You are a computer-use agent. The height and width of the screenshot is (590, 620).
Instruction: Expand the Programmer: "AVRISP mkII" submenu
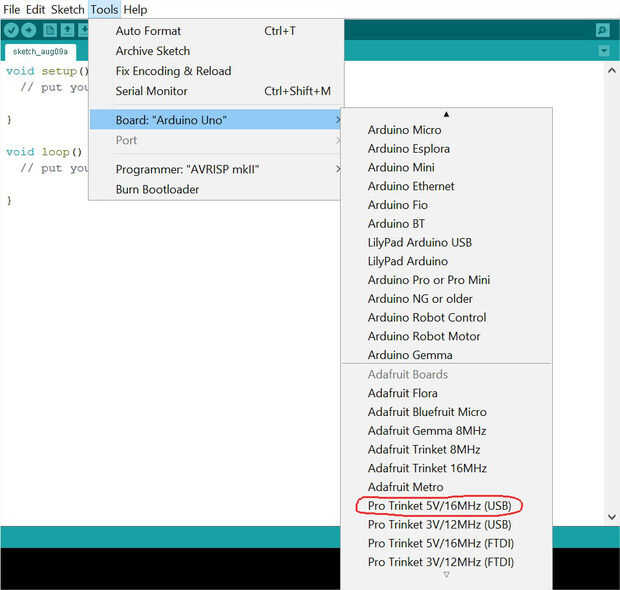coord(215,169)
